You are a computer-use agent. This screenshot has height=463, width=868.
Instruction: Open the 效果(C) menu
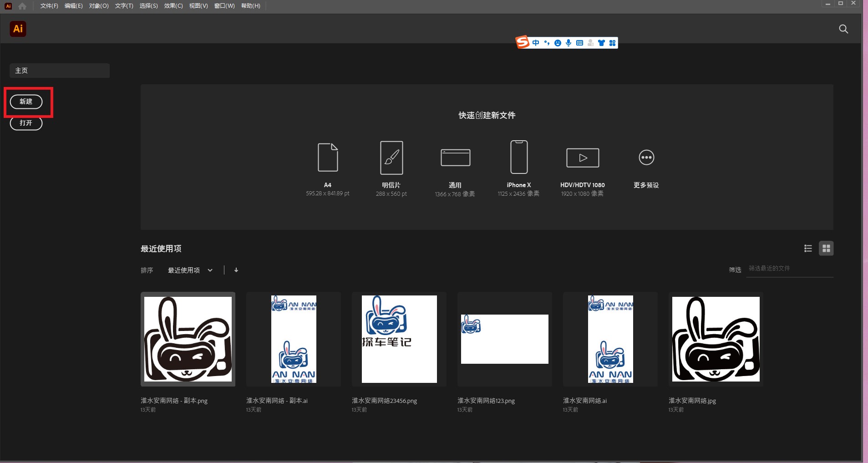(173, 6)
